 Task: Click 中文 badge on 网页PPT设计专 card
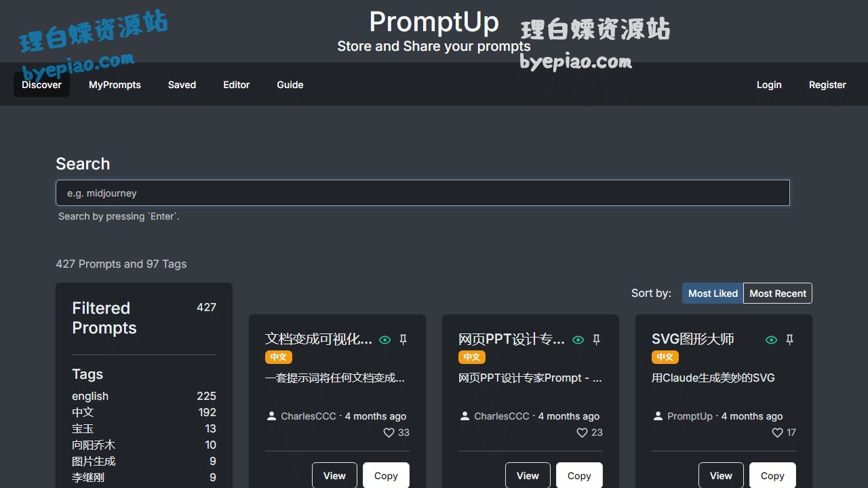(x=471, y=357)
